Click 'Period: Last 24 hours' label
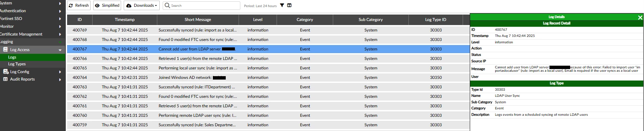Image resolution: width=644 pixels, height=131 pixels. coord(260,6)
